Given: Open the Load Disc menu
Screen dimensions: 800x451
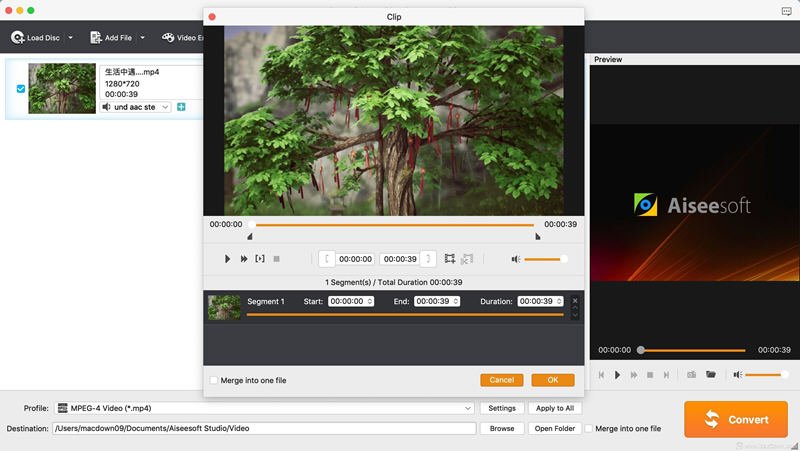Looking at the screenshot, I should [35, 37].
